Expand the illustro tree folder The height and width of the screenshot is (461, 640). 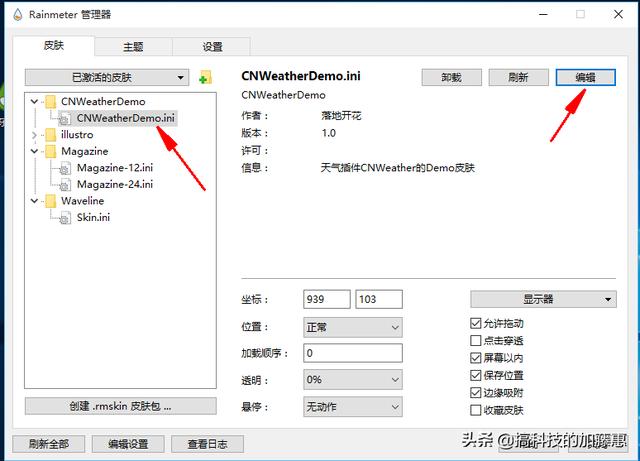pyautogui.click(x=34, y=135)
